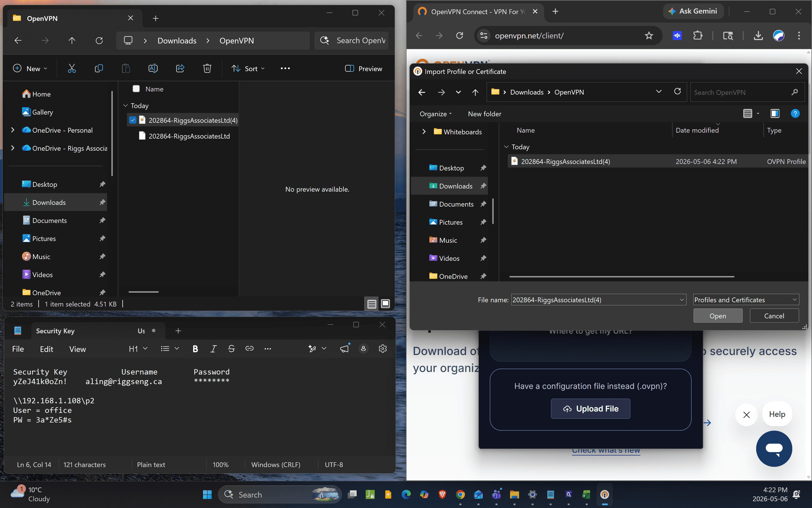Viewport: 812px width, 508px height.
Task: Click the Cut icon in File Explorer toolbar
Action: click(x=72, y=69)
